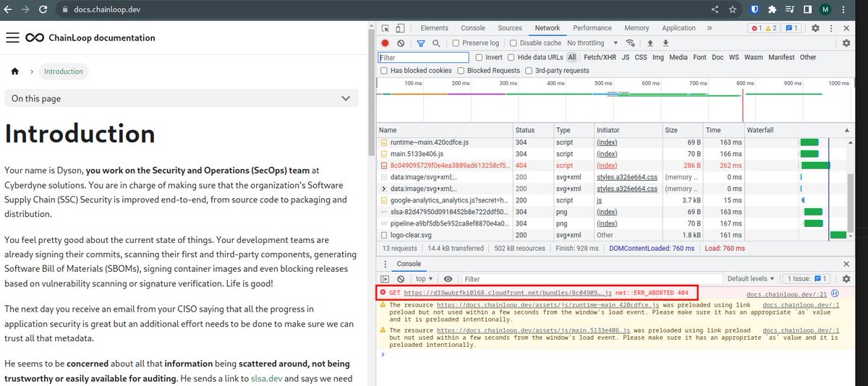
Task: Enable Hide data URLs checkbox
Action: point(511,57)
